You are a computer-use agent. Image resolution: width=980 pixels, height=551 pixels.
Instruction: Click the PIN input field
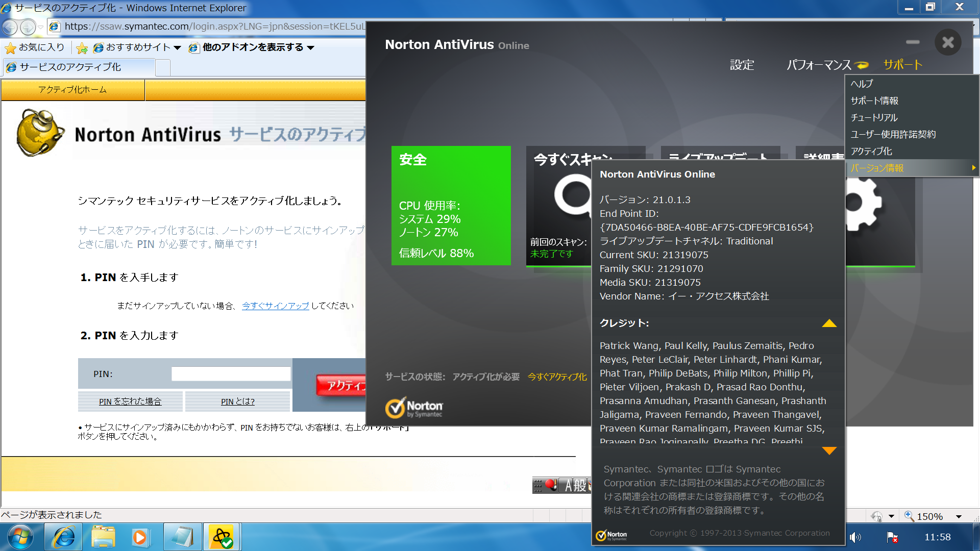coord(231,374)
